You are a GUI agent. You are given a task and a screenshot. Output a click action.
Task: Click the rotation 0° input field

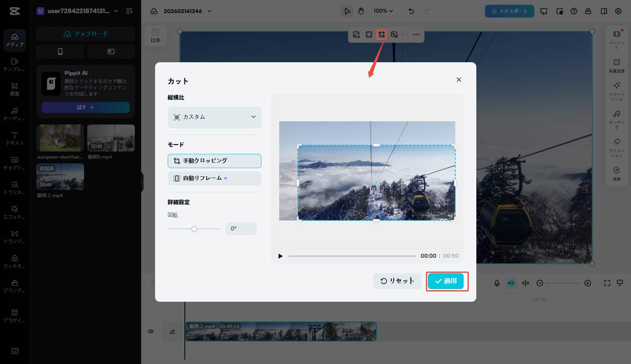click(x=241, y=229)
